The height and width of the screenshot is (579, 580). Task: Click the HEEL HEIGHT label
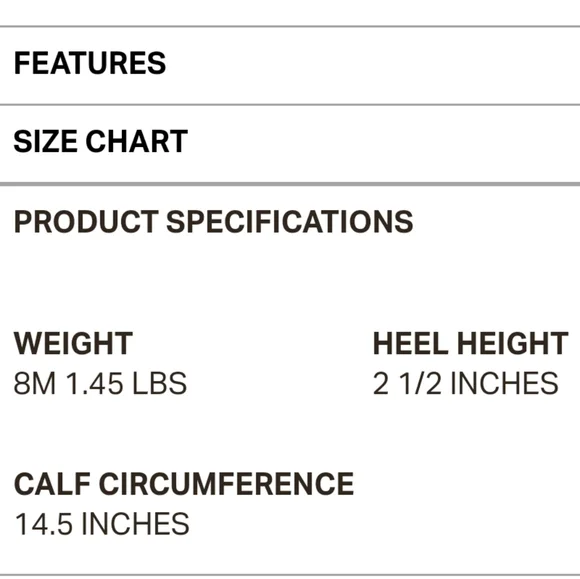coord(470,343)
